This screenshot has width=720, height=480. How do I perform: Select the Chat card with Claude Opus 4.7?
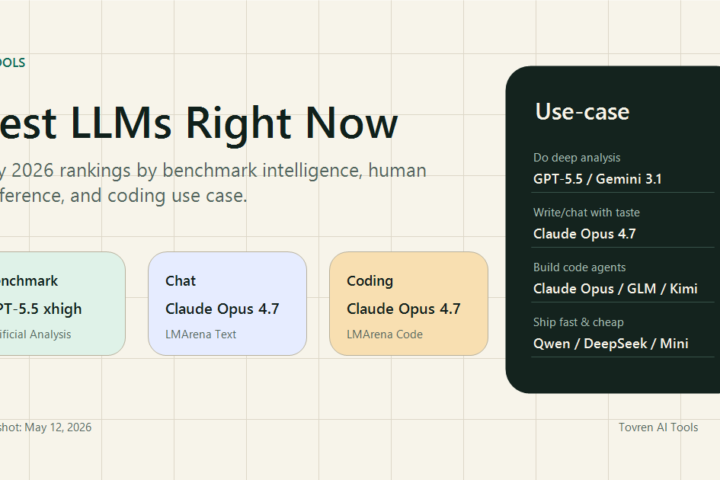pos(227,303)
